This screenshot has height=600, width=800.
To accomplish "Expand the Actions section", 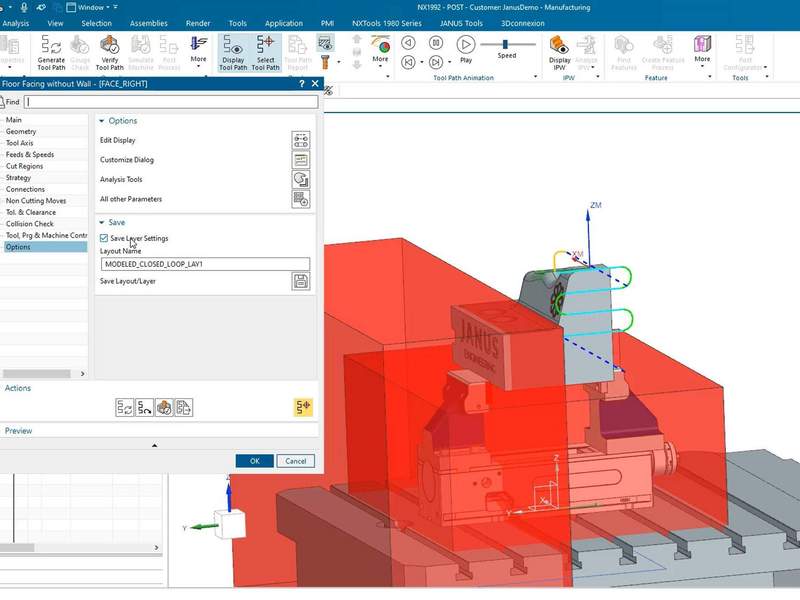I will click(x=17, y=388).
